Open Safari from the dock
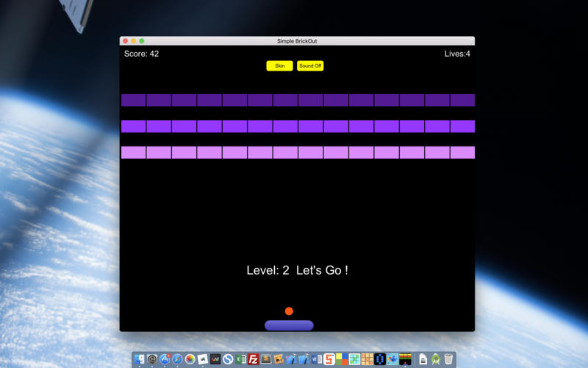The width and height of the screenshot is (588, 368). click(x=177, y=359)
